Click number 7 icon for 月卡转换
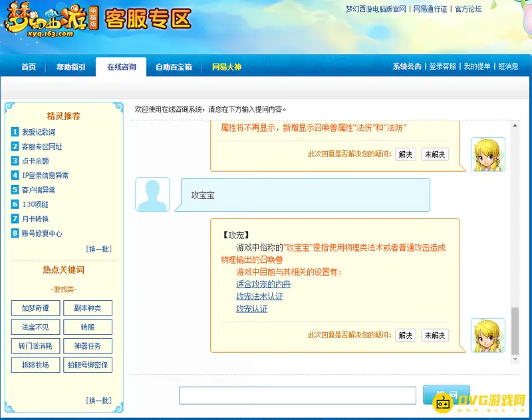The image size is (532, 420). [15, 219]
